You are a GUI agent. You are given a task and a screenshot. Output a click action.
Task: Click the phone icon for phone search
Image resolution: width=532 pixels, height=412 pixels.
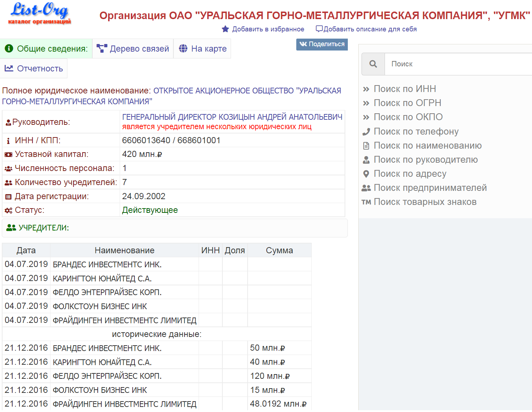pos(366,132)
